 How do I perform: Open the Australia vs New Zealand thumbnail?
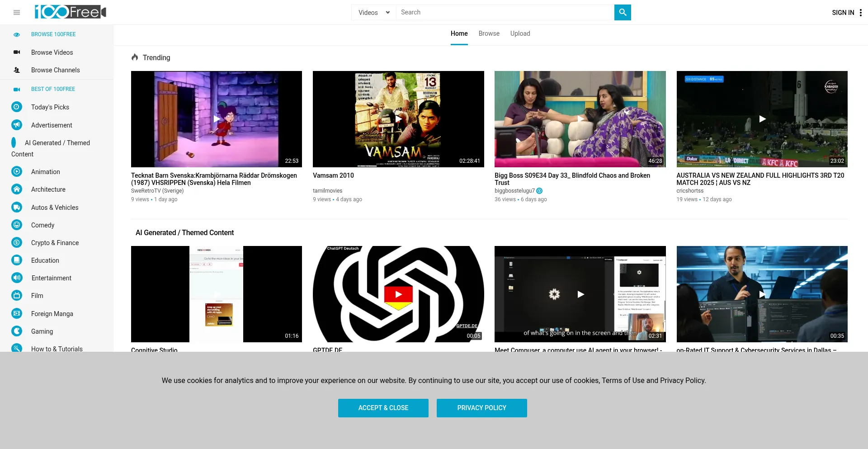[x=762, y=119]
